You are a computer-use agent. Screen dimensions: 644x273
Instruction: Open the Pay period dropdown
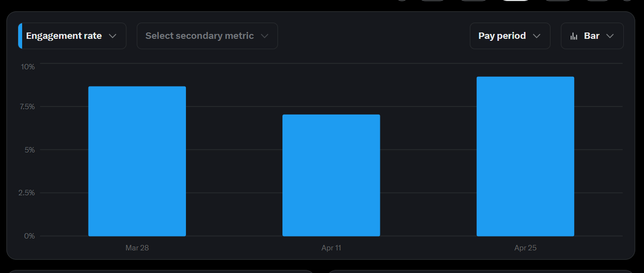(x=510, y=36)
